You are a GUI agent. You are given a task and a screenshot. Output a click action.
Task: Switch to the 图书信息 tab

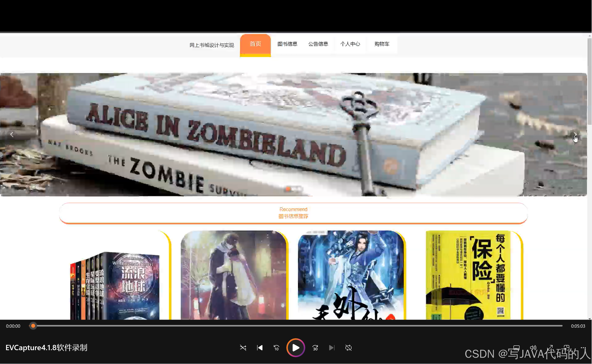(x=287, y=44)
